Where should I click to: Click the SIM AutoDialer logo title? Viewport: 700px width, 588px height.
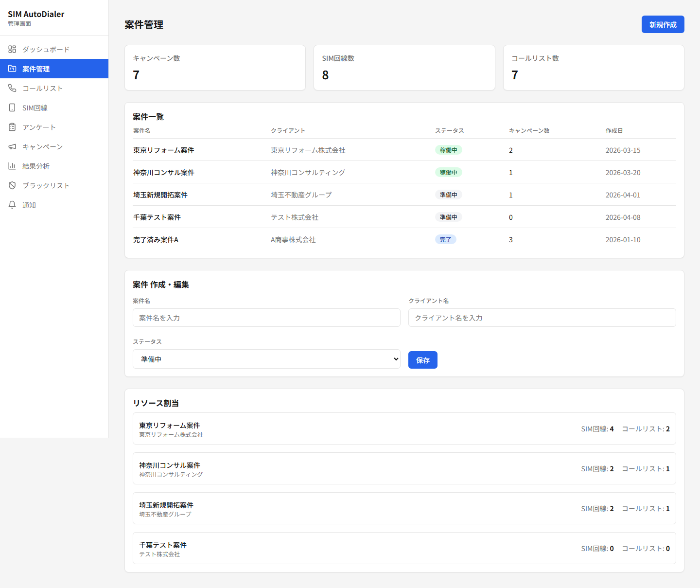tap(36, 14)
